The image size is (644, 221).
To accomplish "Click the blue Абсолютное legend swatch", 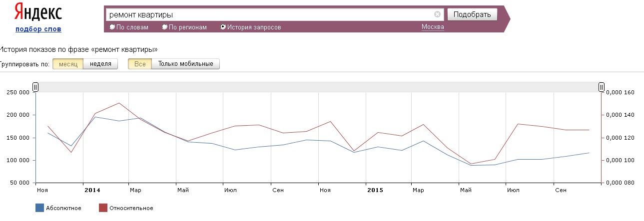I will coord(39,208).
